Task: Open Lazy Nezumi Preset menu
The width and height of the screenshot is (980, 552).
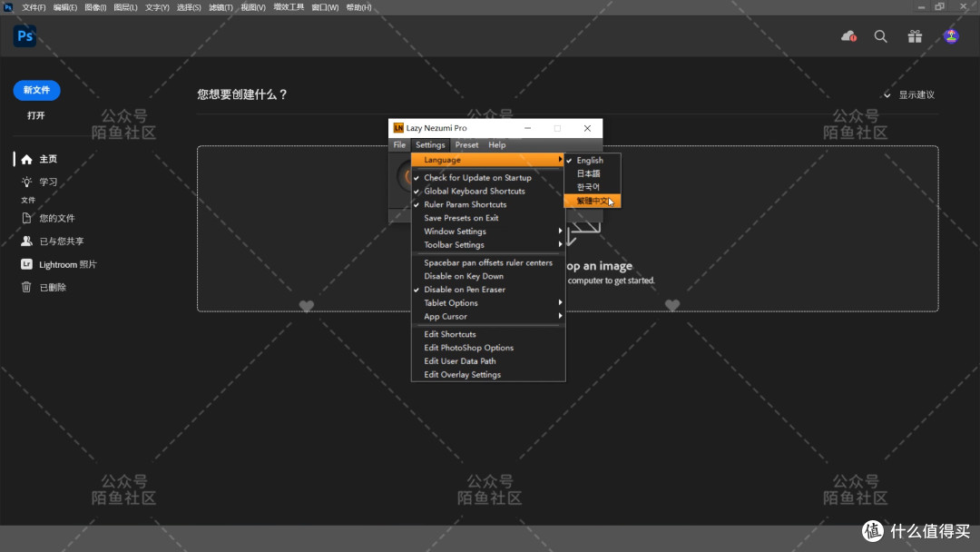Action: click(466, 145)
